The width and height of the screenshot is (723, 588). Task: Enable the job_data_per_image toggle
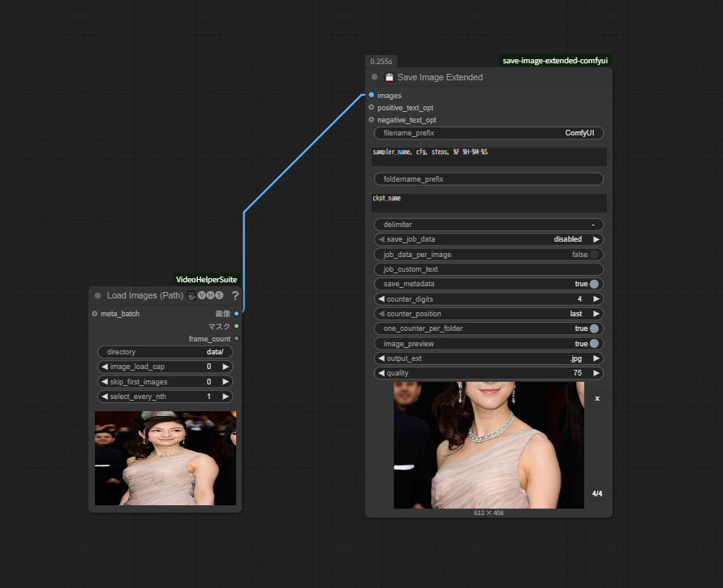(x=596, y=255)
